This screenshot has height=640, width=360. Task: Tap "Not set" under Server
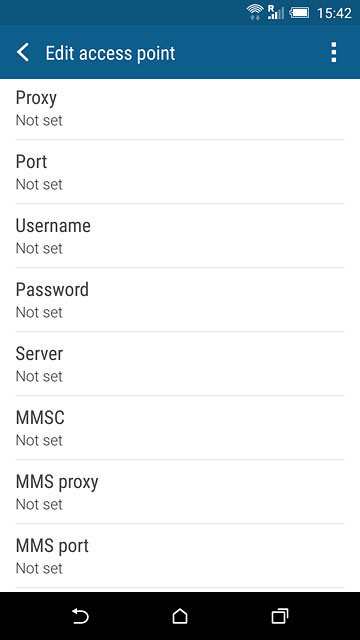[39, 376]
